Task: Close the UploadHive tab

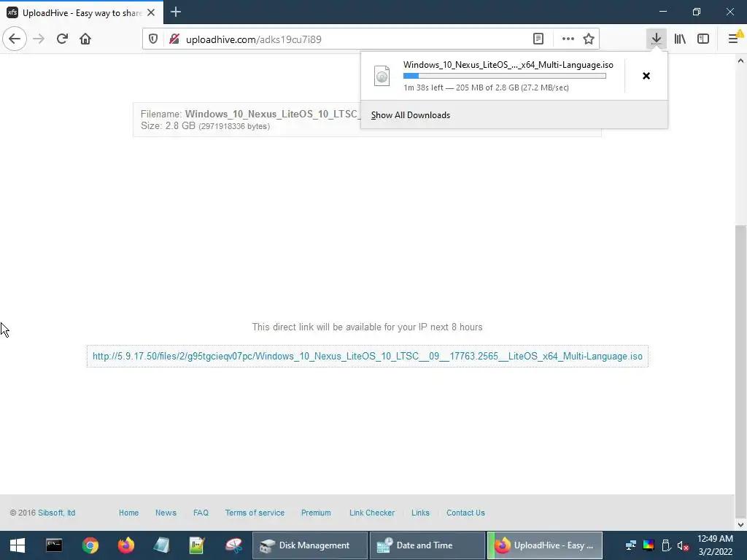Action: click(x=151, y=12)
